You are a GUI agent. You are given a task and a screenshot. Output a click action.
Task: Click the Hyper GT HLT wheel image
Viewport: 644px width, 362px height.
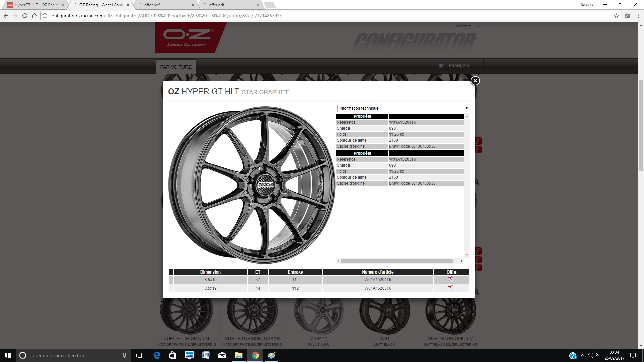pyautogui.click(x=252, y=185)
